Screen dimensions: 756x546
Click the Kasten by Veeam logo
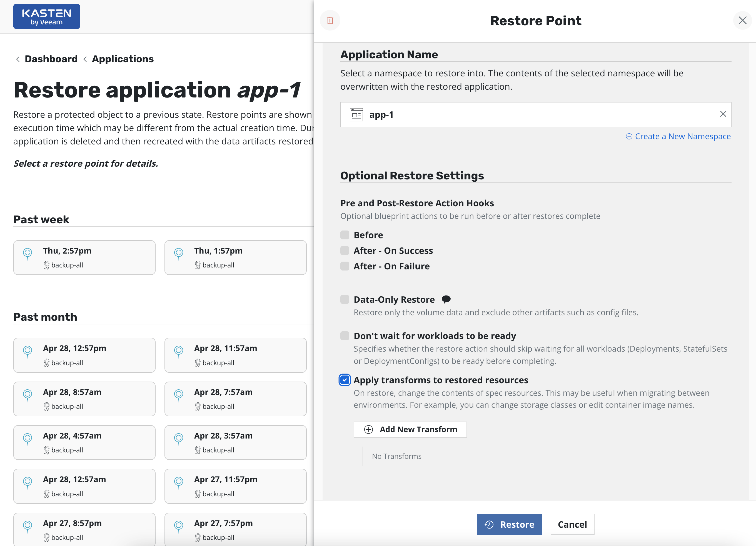pyautogui.click(x=47, y=17)
